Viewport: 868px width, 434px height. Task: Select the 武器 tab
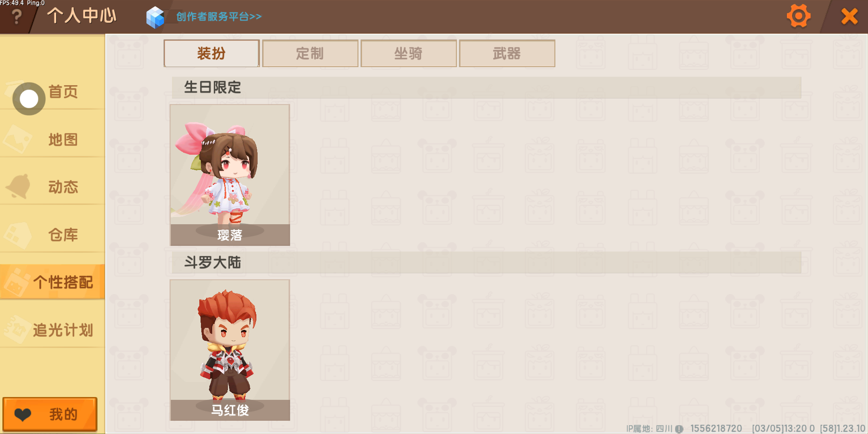(507, 53)
